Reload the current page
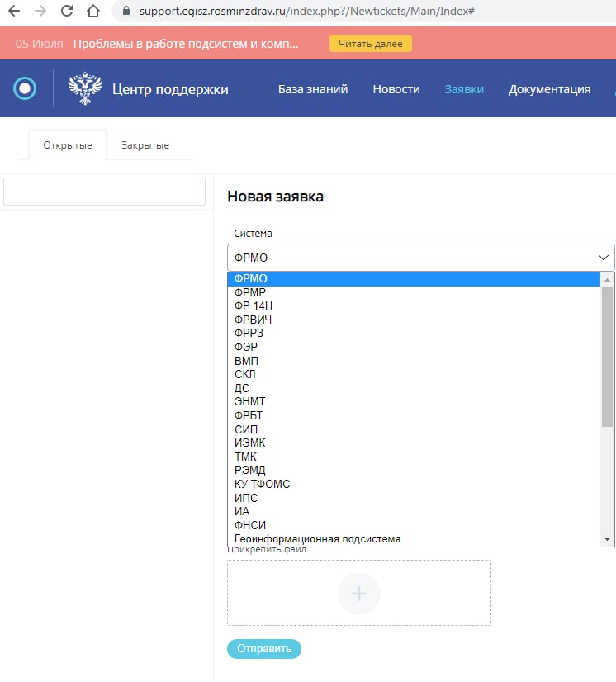 [67, 11]
